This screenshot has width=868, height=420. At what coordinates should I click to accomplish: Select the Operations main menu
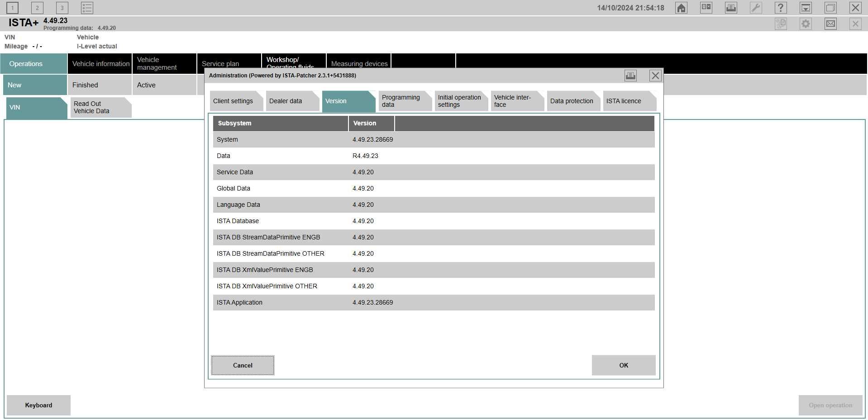pos(33,64)
